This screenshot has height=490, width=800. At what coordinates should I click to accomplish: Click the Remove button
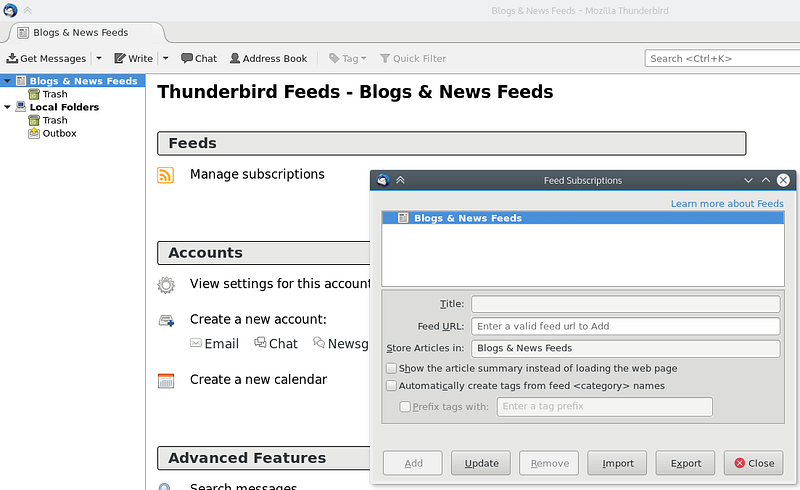pyautogui.click(x=549, y=463)
